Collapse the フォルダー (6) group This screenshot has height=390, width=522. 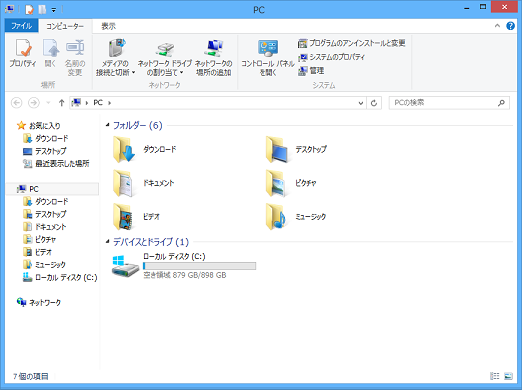click(107, 125)
